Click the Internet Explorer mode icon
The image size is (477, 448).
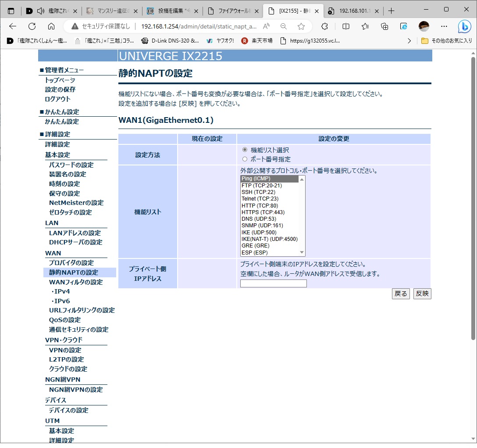click(x=404, y=26)
